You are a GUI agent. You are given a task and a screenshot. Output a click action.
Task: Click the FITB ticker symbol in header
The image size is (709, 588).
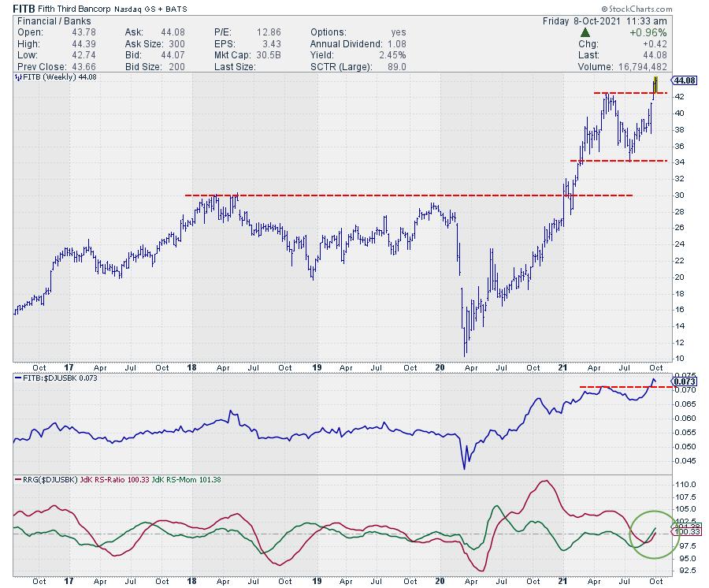coord(24,9)
